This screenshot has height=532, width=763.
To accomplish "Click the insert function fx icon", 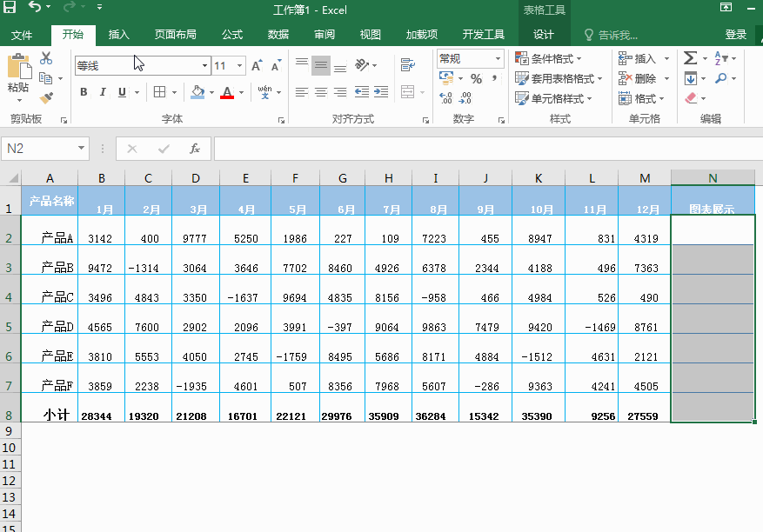I will [195, 149].
